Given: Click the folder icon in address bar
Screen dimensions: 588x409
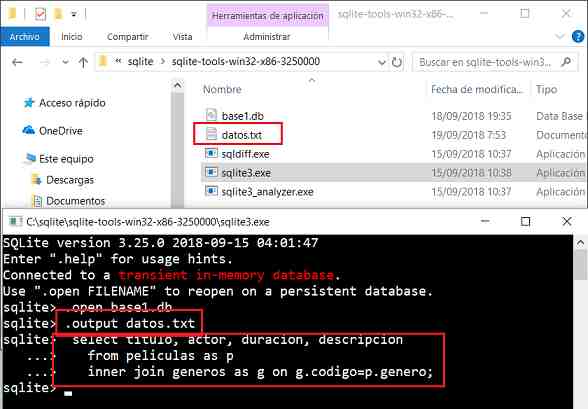Looking at the screenshot, I should [x=103, y=61].
